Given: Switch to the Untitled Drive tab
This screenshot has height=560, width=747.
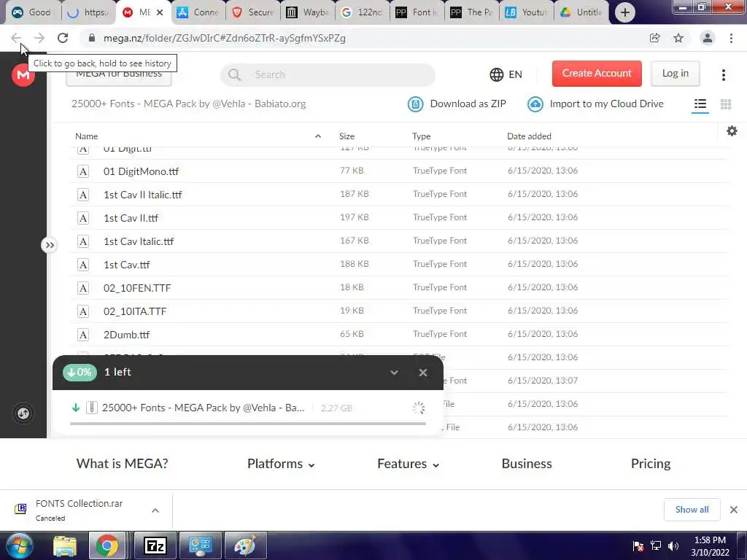Looking at the screenshot, I should (581, 12).
